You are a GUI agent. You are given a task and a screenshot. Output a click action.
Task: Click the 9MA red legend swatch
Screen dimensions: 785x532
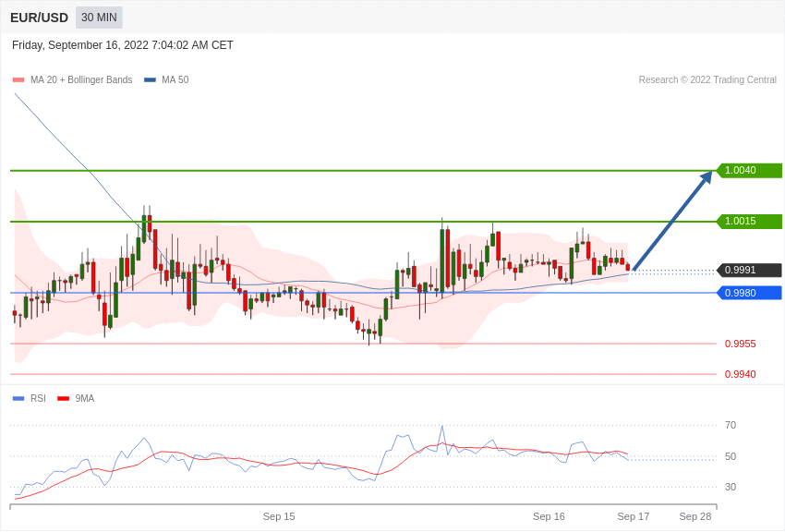click(64, 399)
